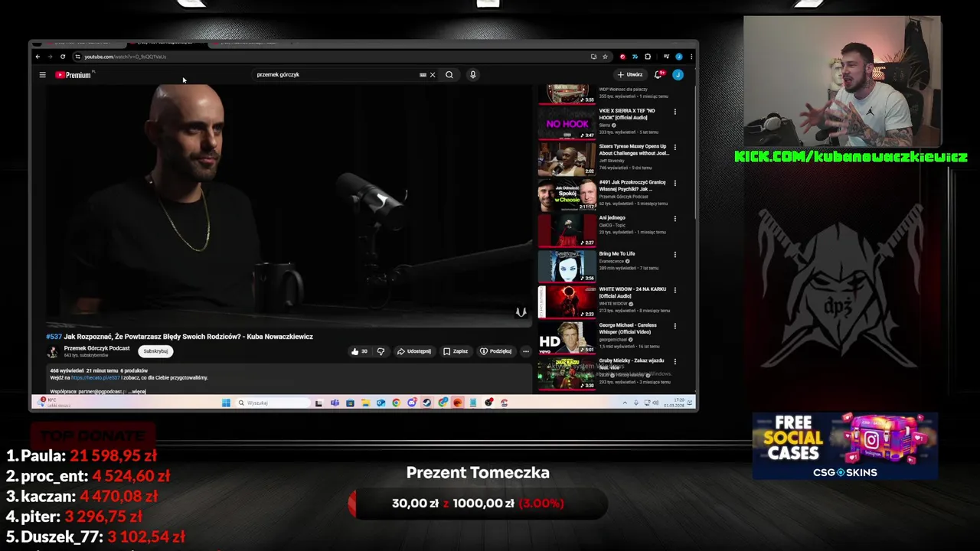
Task: Click Podziękuj thanks button
Action: coord(495,351)
